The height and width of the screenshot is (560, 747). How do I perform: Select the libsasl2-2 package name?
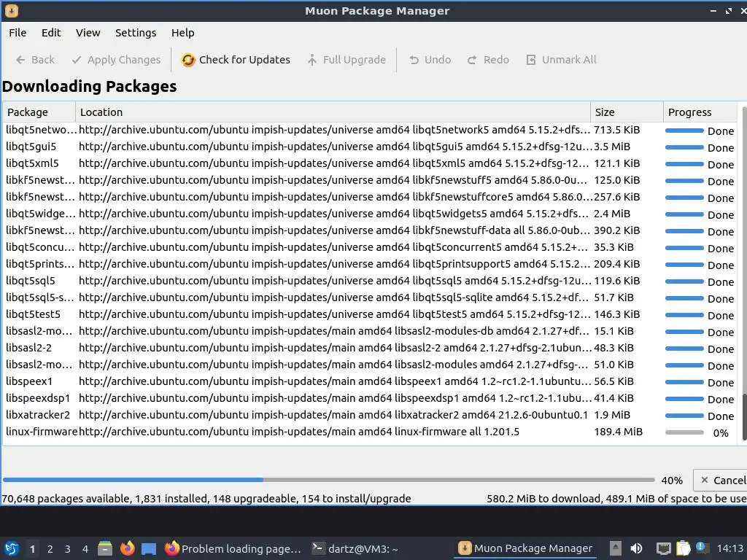[x=28, y=348]
